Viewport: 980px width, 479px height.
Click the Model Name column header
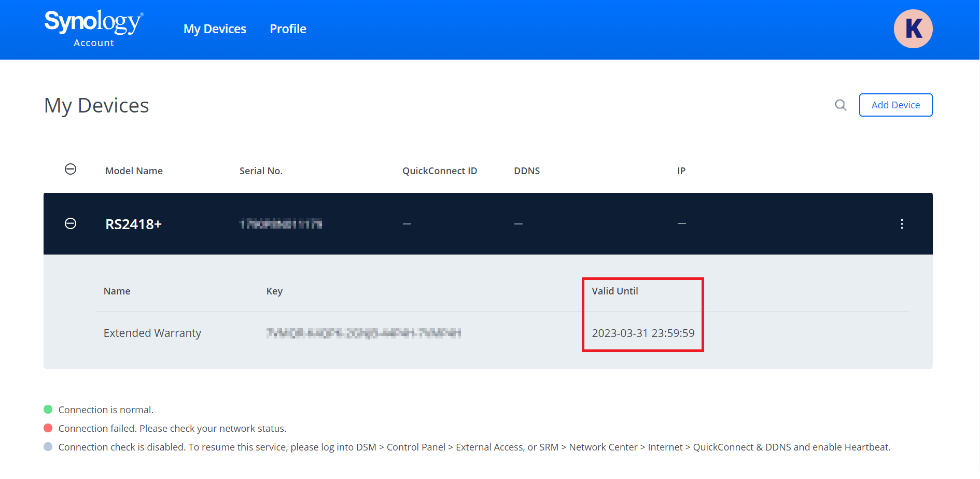pos(134,171)
